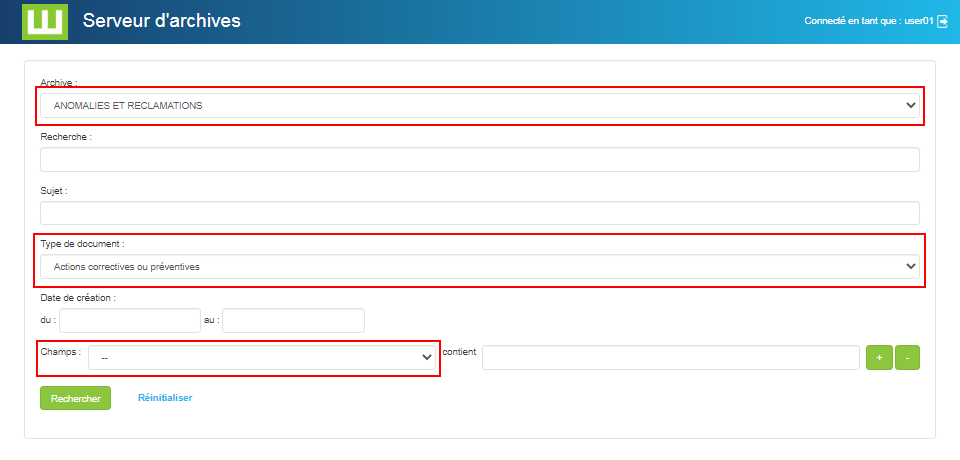
Task: Focus the Sujet input field
Action: point(480,213)
